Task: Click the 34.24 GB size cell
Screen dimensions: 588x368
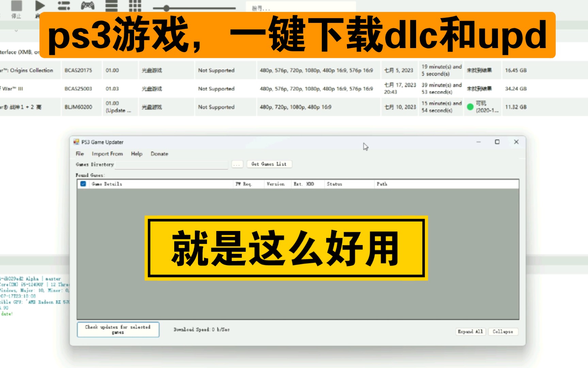Action: click(516, 89)
